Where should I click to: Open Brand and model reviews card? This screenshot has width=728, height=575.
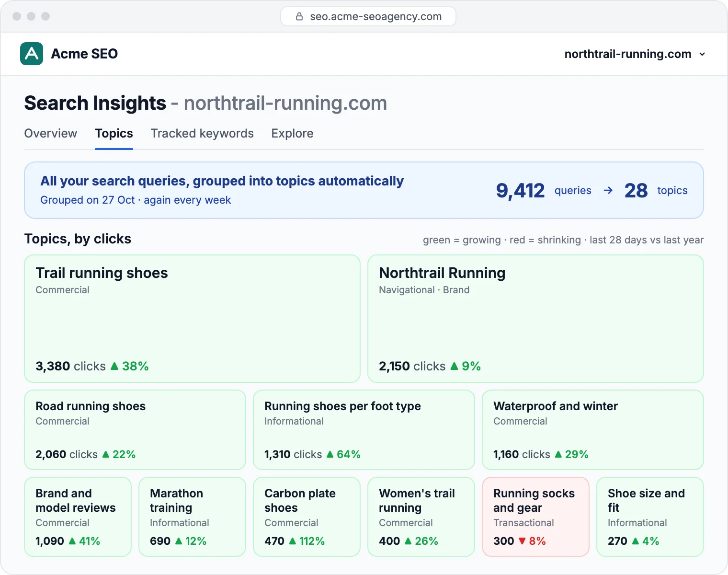[x=78, y=517]
